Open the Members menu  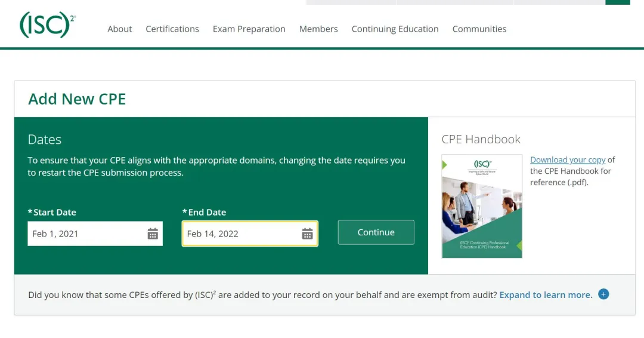click(318, 29)
